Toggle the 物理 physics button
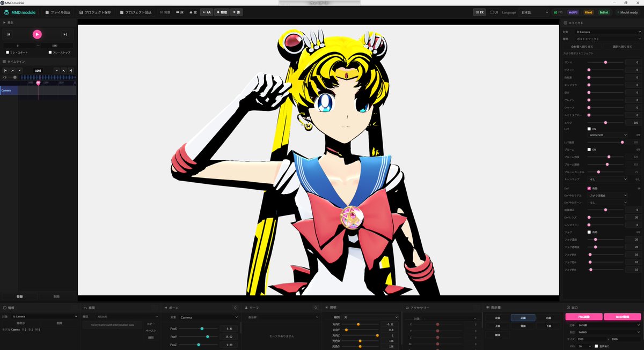The width and height of the screenshot is (644, 350). tap(222, 12)
